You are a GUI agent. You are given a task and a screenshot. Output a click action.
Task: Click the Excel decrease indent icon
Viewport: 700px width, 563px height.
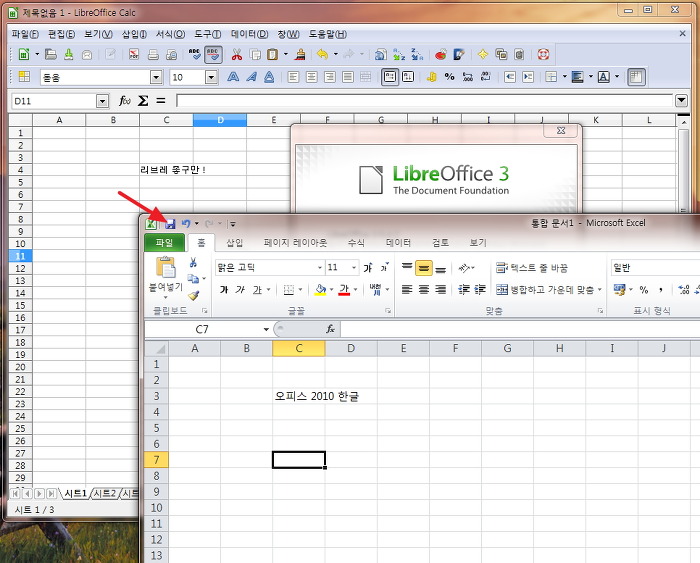(464, 290)
